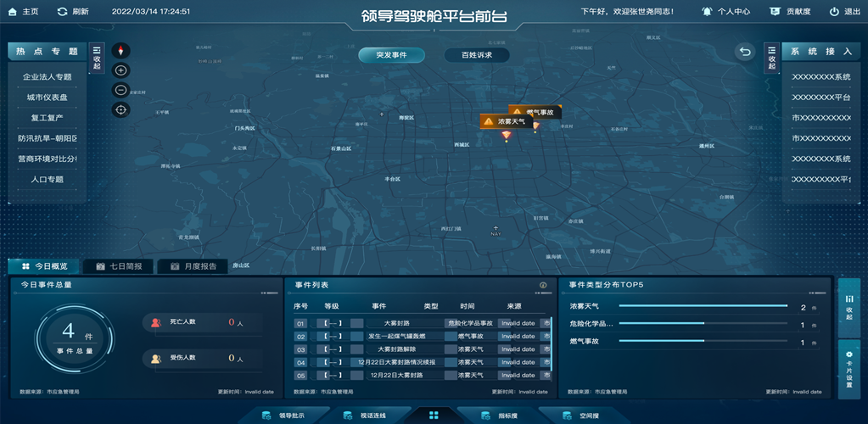
Task: Zoom in the map with plus icon
Action: pyautogui.click(x=120, y=70)
